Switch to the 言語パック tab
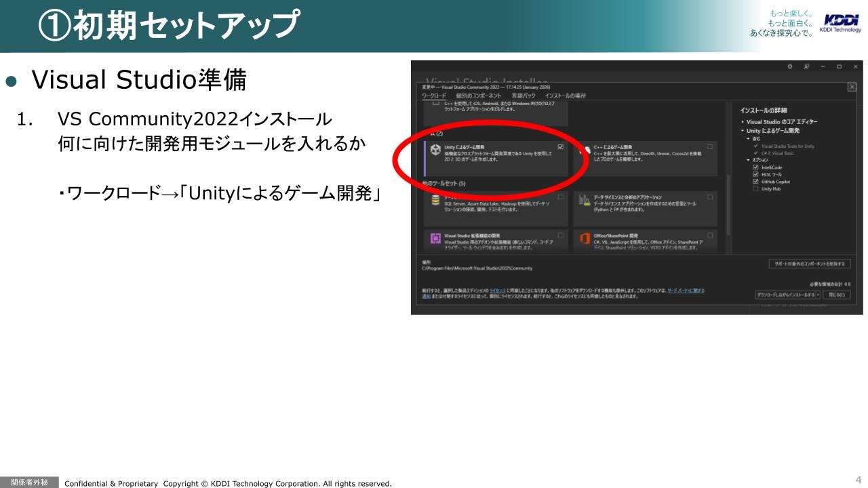868x488 pixels. [x=524, y=96]
